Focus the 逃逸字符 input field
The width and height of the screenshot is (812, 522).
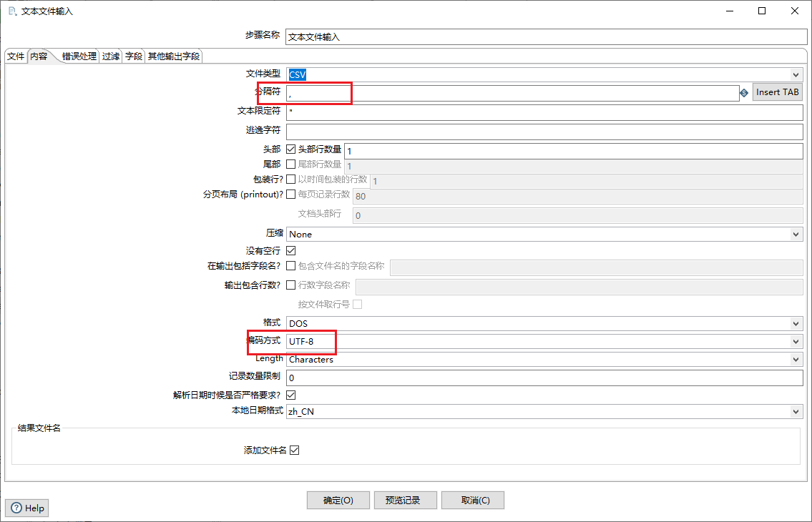[x=544, y=132]
